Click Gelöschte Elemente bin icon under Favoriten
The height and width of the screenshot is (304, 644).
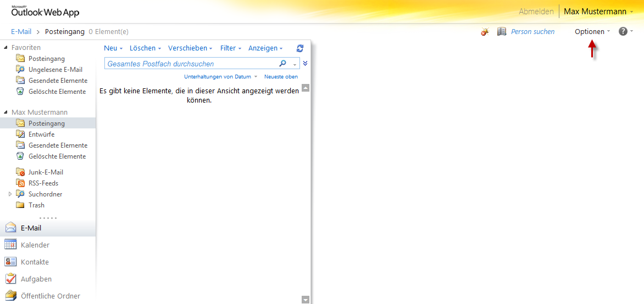tap(20, 91)
